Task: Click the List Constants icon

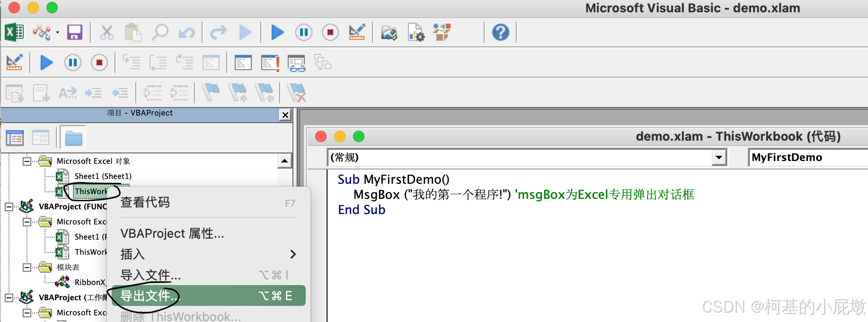Action: coord(41,93)
